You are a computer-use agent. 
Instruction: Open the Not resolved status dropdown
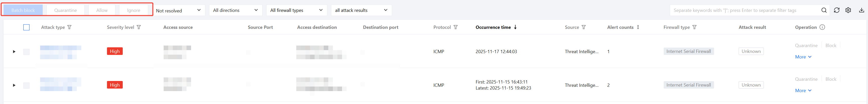(178, 10)
